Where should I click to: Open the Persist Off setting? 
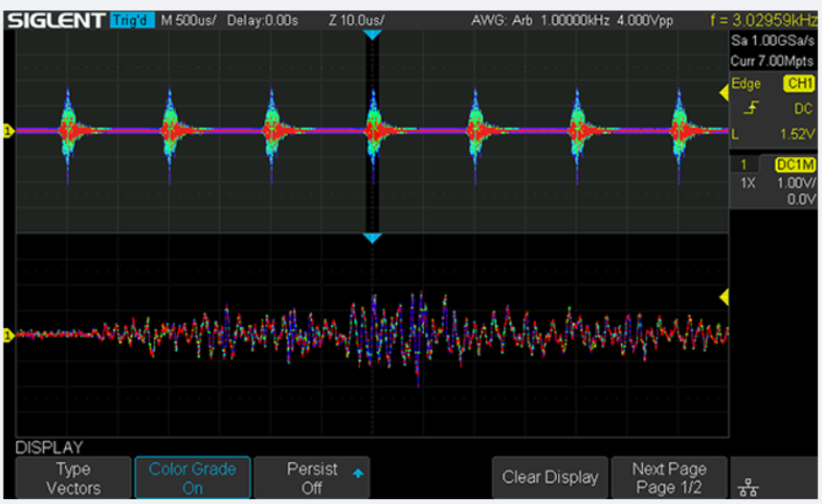(x=312, y=478)
